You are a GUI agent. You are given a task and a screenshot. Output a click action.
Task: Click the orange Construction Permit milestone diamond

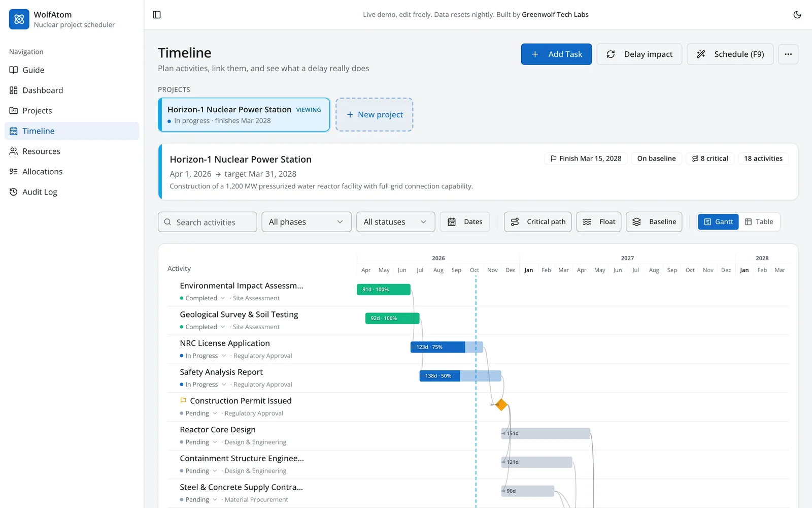tap(501, 405)
